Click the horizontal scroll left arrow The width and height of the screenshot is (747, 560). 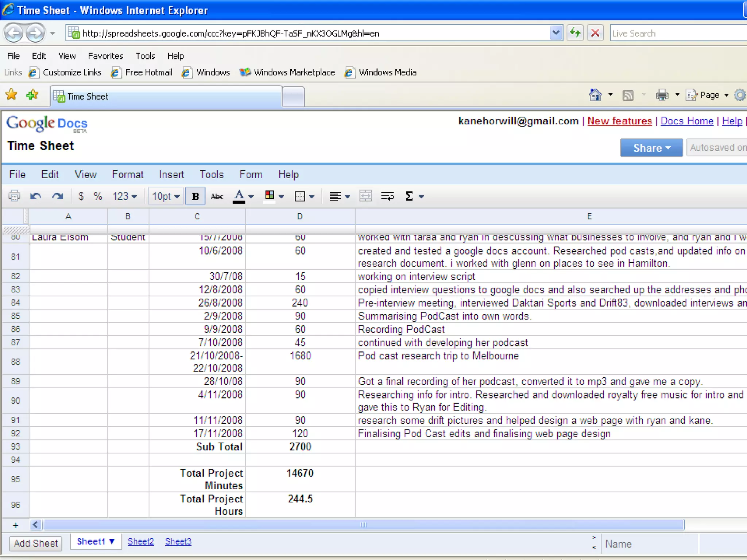point(35,525)
